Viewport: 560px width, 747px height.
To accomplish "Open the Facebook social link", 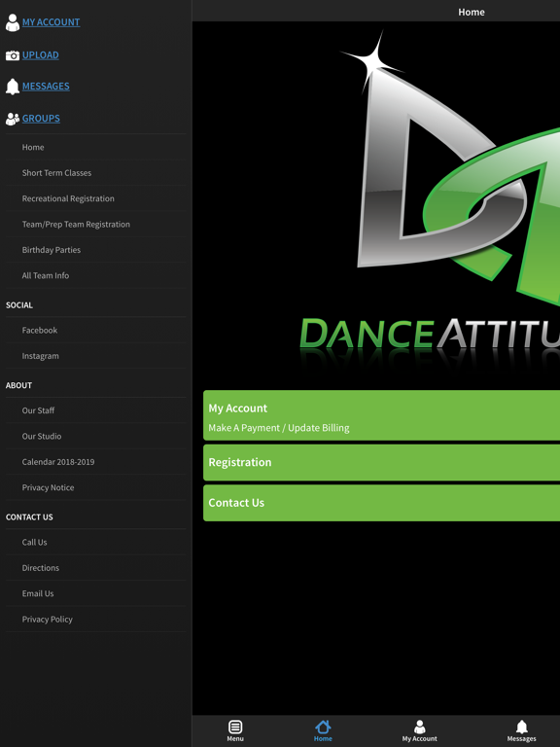I will pyautogui.click(x=95, y=330).
